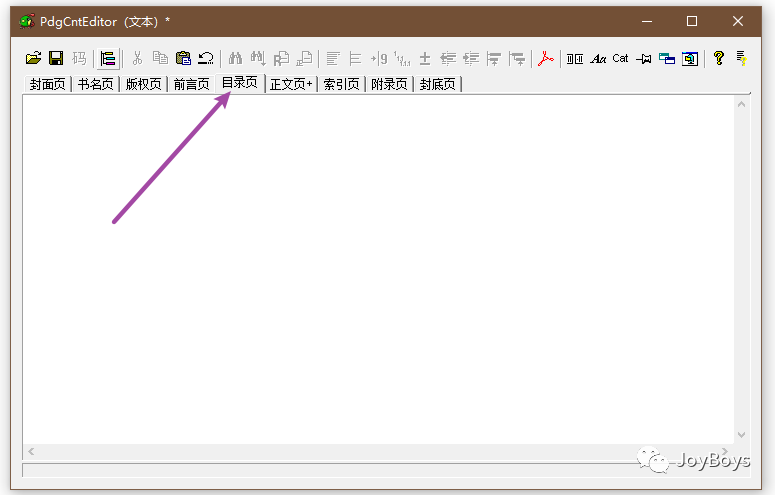Click the find next binoculars icon
Image resolution: width=775 pixels, height=495 pixels.
258,58
